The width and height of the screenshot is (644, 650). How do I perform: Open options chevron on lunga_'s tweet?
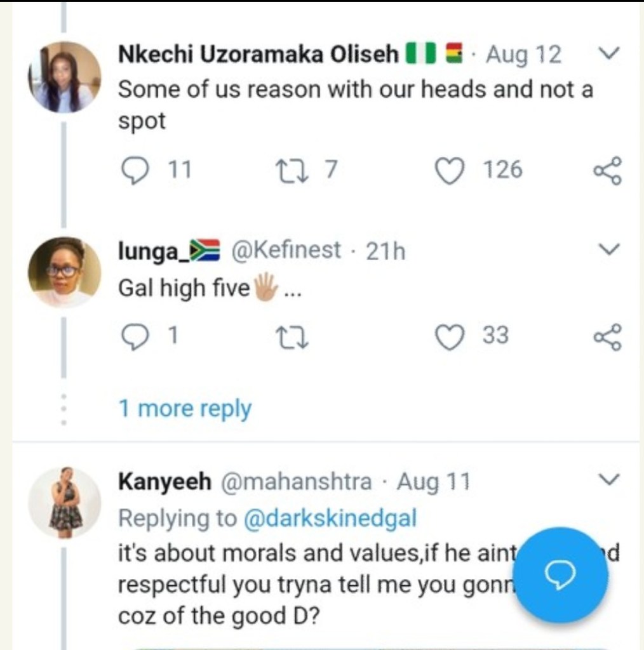pos(608,250)
